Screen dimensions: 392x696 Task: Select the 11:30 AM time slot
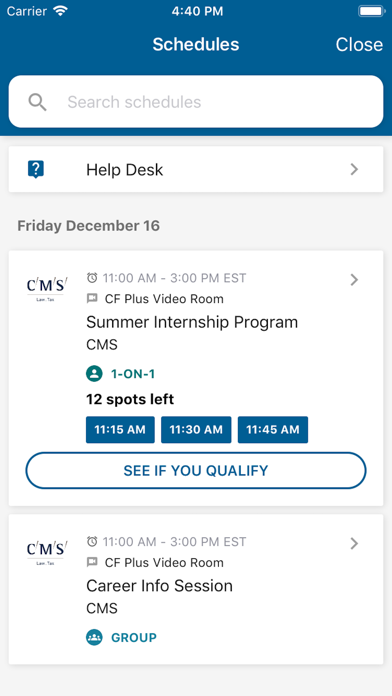(196, 430)
